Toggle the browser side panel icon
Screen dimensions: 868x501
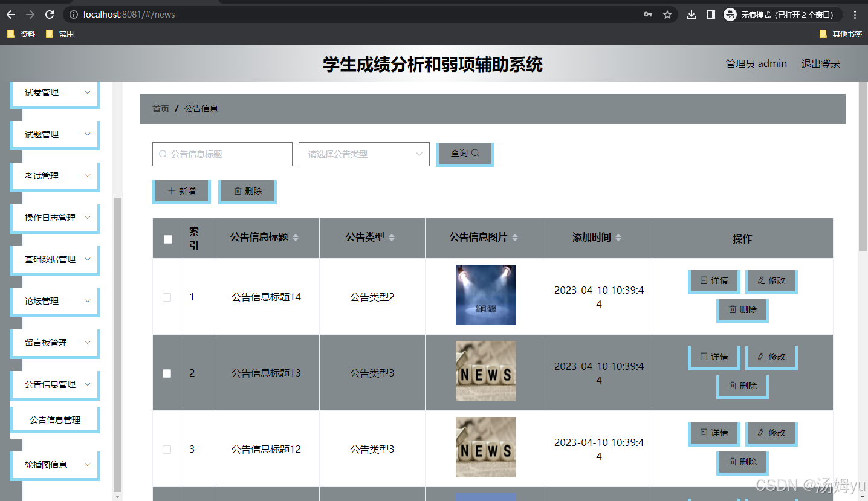point(711,15)
